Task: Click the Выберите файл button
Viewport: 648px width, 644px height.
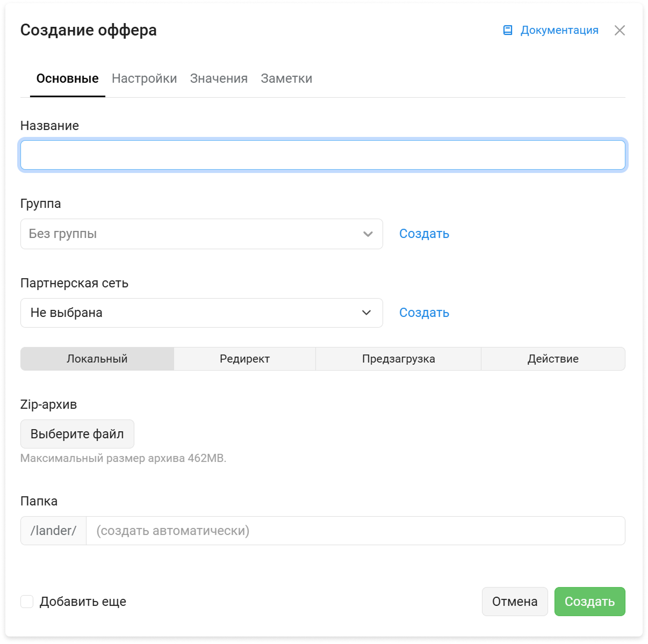Action: [x=77, y=434]
